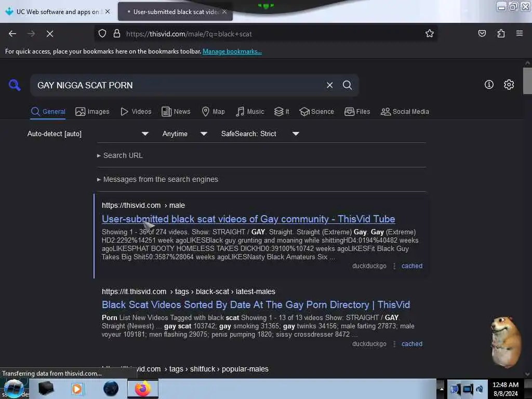This screenshot has width=532, height=399.
Task: Clear the search query with the X icon
Action: point(329,85)
